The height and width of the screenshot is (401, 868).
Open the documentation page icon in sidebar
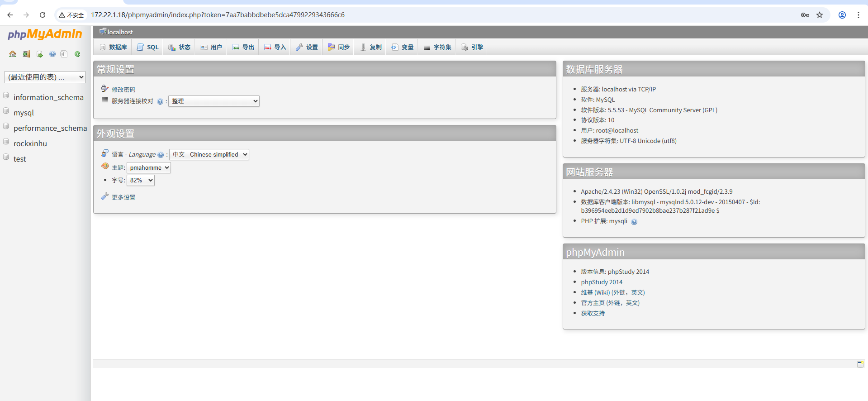[x=64, y=54]
